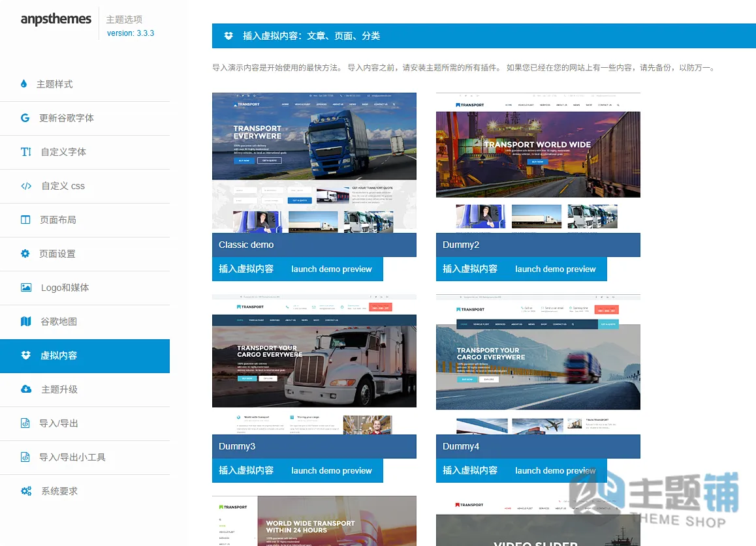Launch demo preview for Classic demo

tap(331, 269)
